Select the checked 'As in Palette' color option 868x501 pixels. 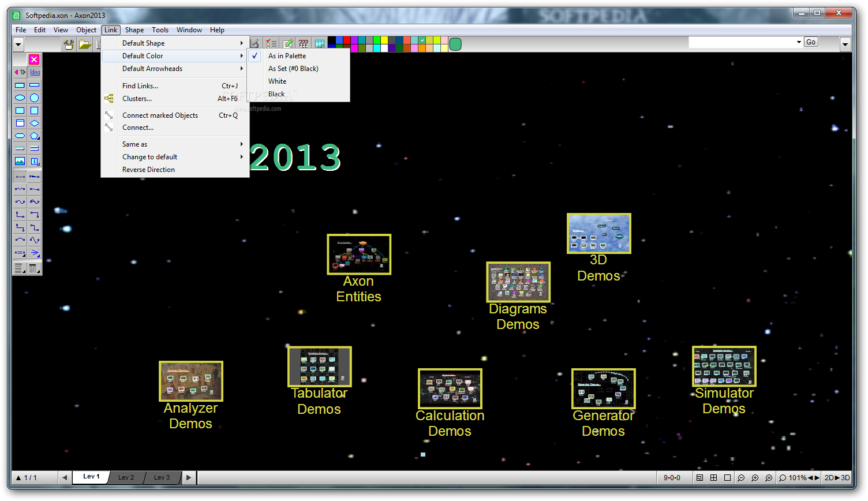point(298,56)
